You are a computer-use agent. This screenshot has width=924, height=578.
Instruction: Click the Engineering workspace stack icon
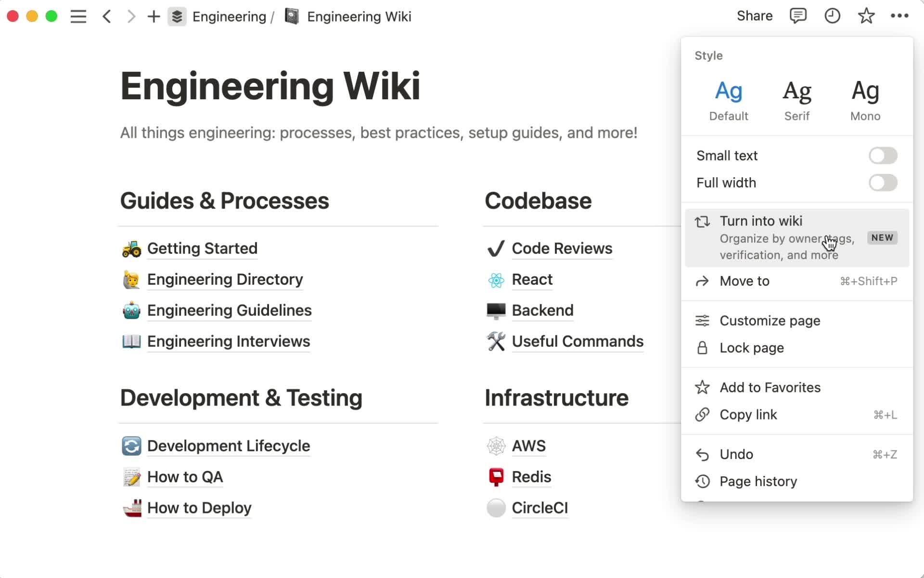click(x=177, y=16)
